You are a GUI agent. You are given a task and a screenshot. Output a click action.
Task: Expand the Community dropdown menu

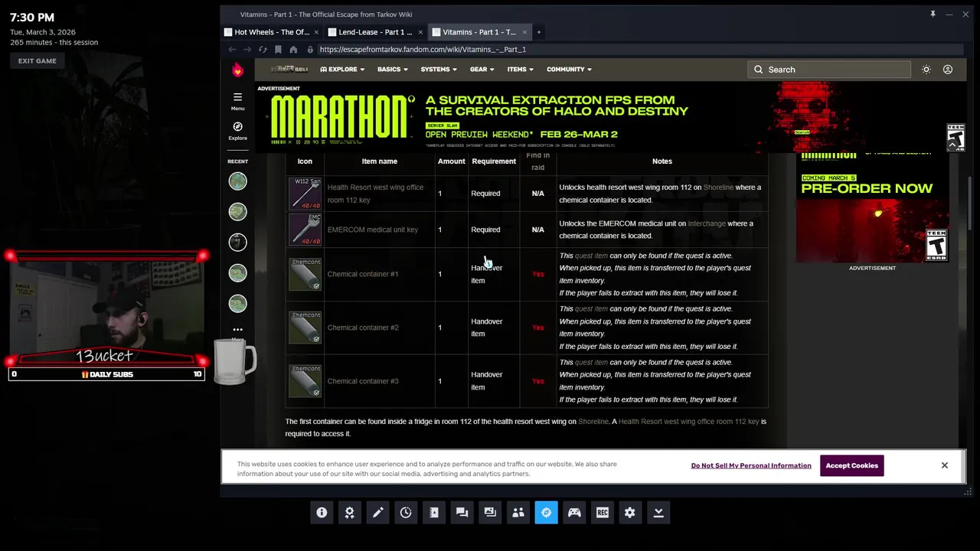click(570, 70)
